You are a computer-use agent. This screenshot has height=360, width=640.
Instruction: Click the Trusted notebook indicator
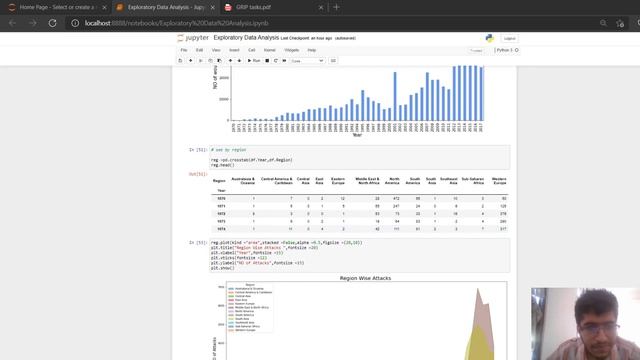pyautogui.click(x=476, y=50)
